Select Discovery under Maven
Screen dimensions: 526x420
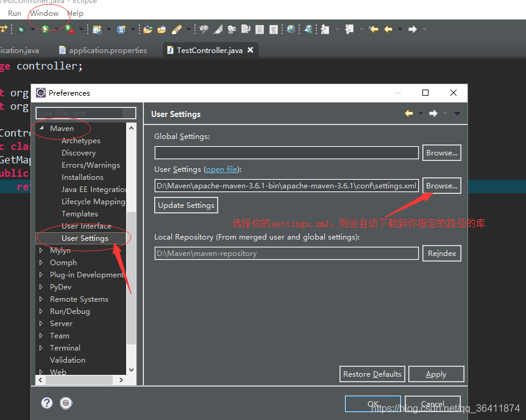click(79, 153)
